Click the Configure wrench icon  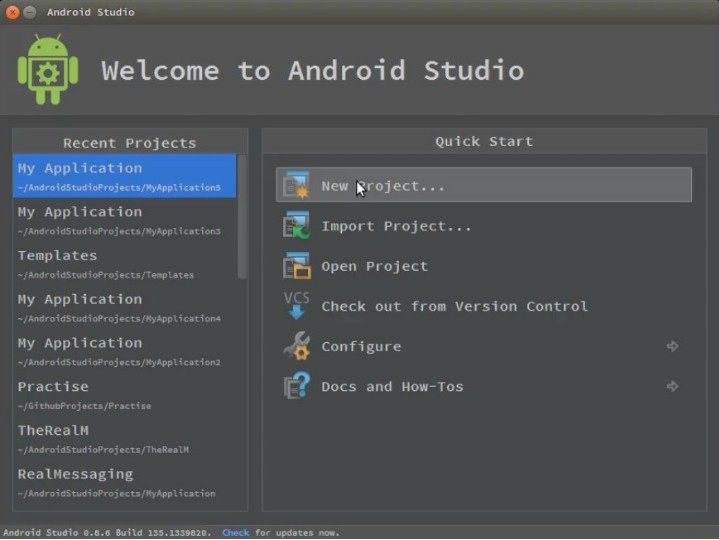point(296,346)
